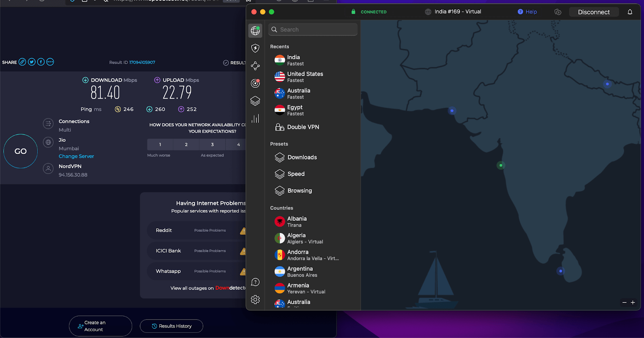Click the Reddit outage row
Viewport: 644px width, 338px height.
click(196, 230)
